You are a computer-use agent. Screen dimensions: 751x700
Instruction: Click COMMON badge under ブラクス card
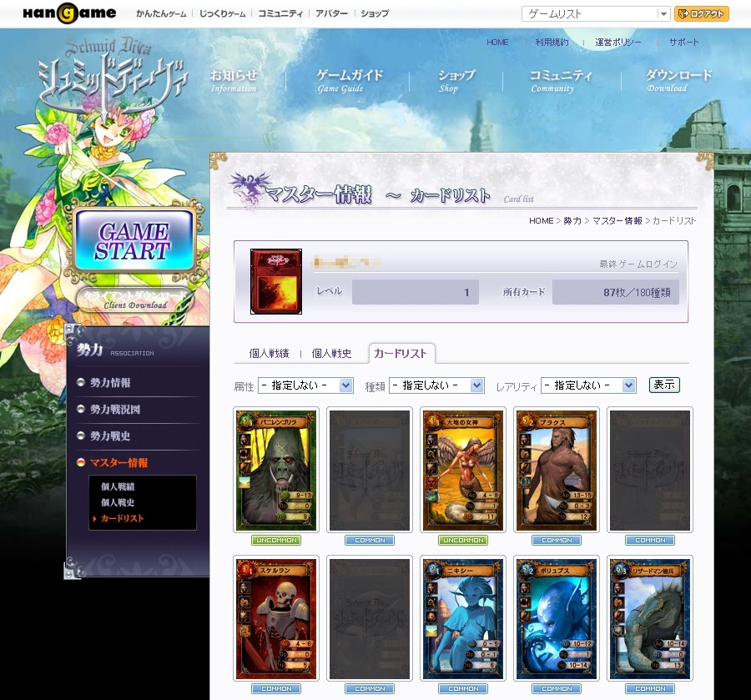[557, 540]
